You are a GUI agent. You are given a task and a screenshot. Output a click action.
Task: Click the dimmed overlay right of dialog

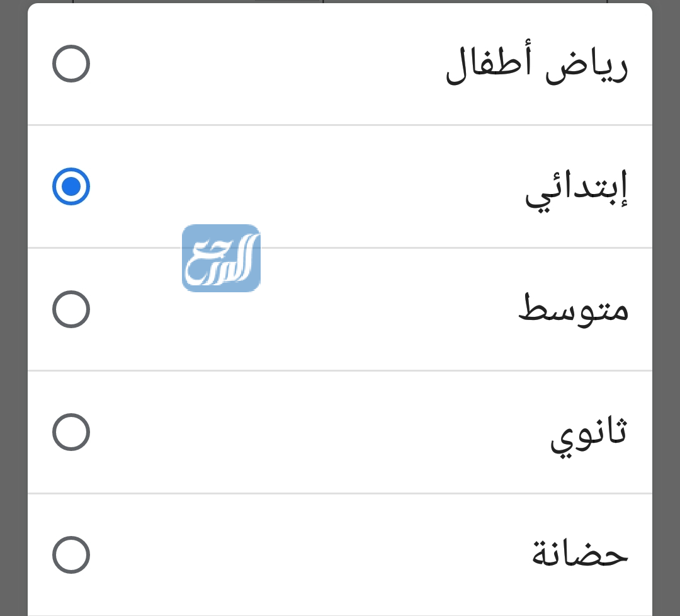667,308
